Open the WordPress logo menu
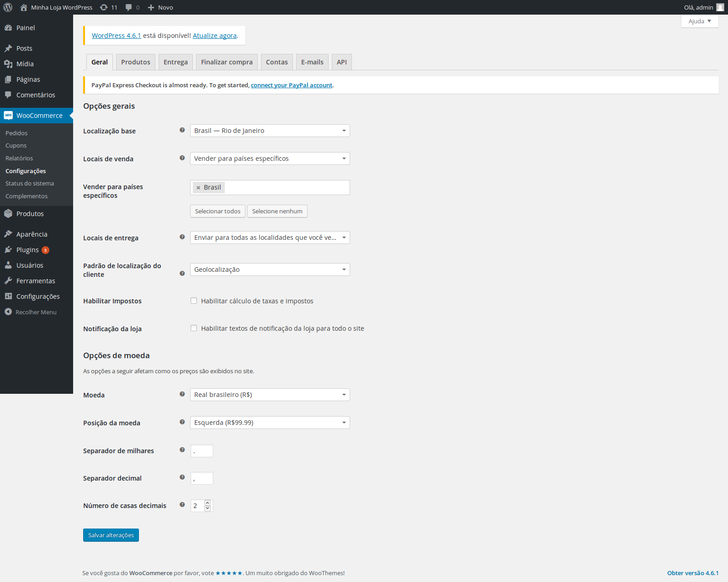The width and height of the screenshot is (728, 582). tap(8, 7)
